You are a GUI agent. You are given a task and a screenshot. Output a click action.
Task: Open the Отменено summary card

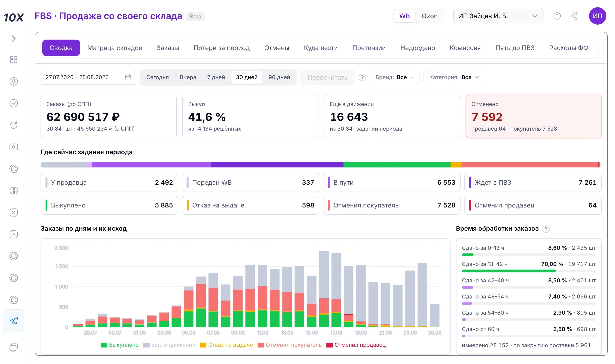pos(533,116)
